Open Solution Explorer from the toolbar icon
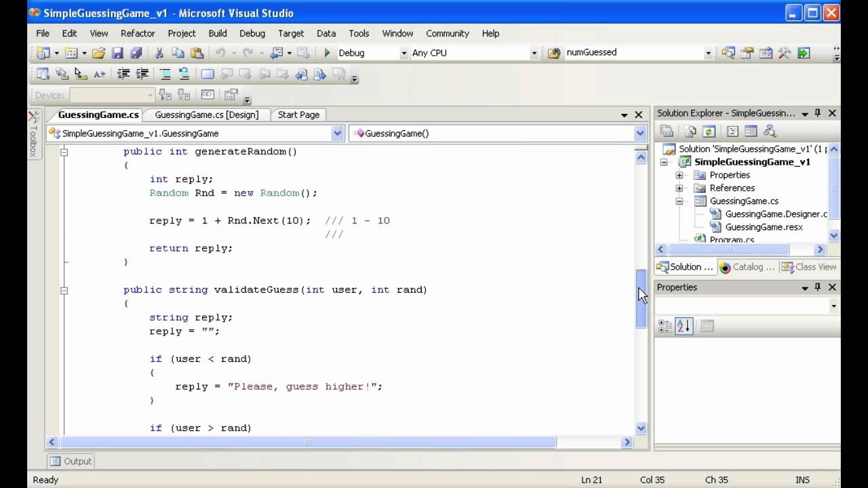 (x=728, y=53)
